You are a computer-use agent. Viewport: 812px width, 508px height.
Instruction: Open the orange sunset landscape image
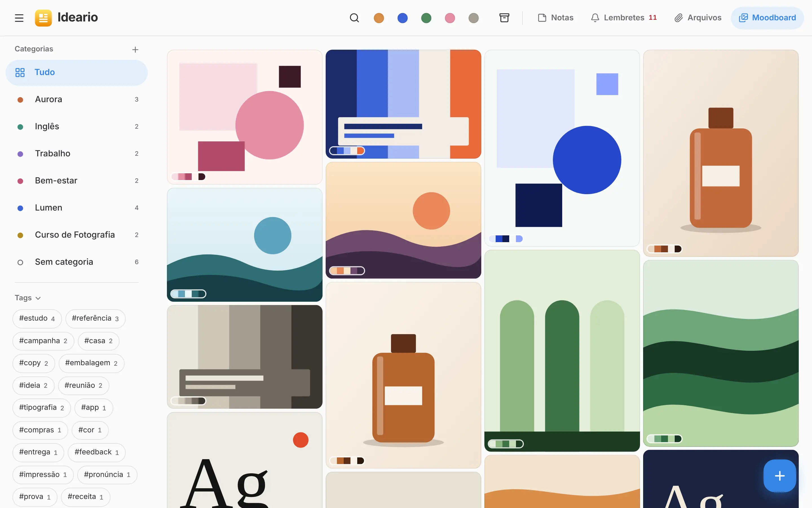[403, 220]
